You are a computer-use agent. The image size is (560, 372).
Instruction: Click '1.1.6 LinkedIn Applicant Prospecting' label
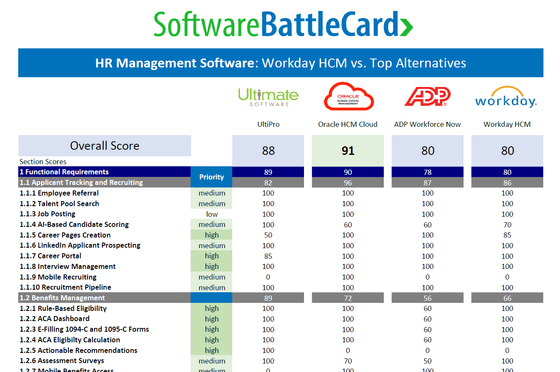[80, 245]
